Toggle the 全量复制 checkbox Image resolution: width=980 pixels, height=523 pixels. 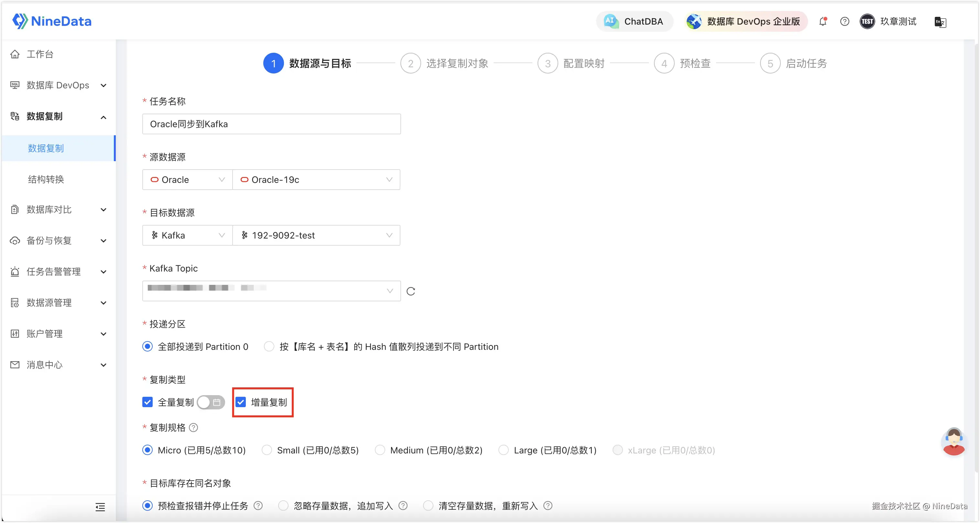147,402
